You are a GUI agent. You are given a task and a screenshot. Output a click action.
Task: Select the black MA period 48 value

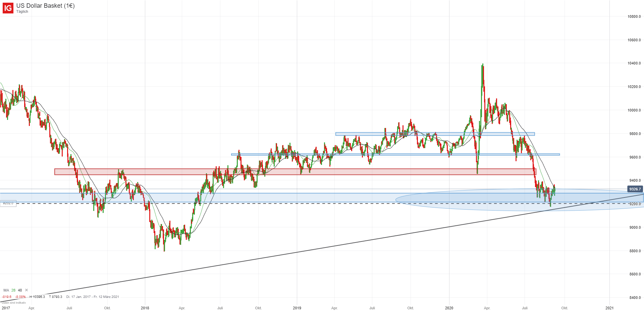20,290
